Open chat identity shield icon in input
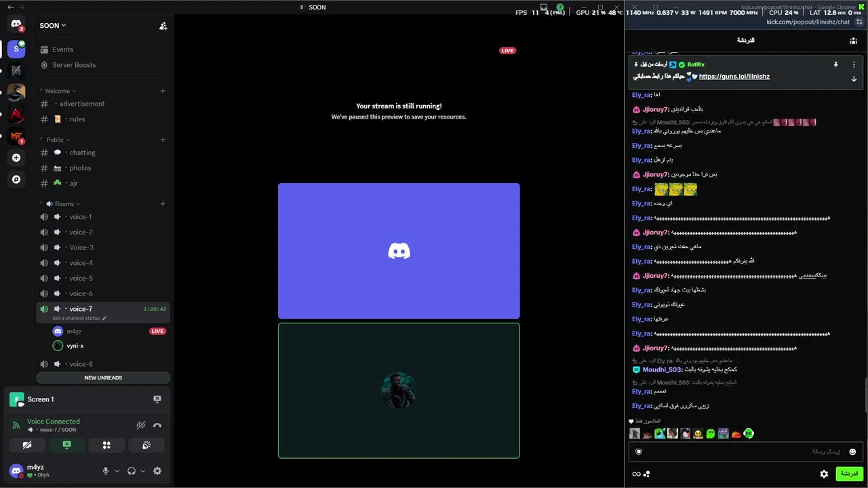 [638, 452]
